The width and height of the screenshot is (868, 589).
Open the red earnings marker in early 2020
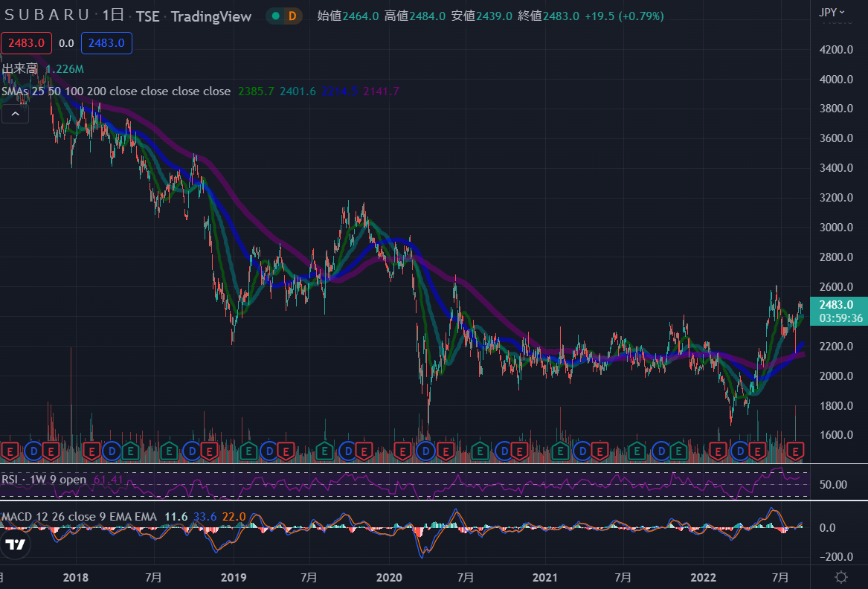point(402,451)
